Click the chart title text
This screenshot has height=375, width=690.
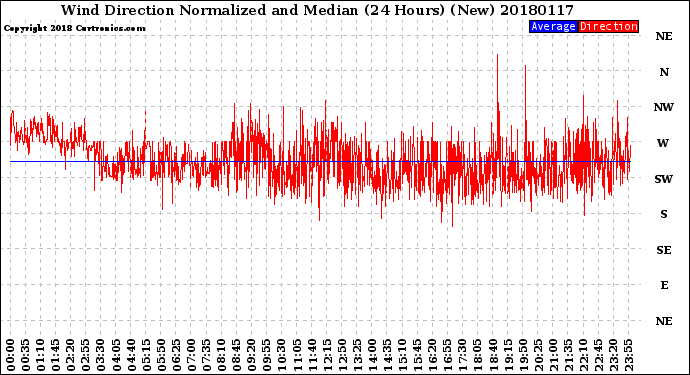coord(317,10)
